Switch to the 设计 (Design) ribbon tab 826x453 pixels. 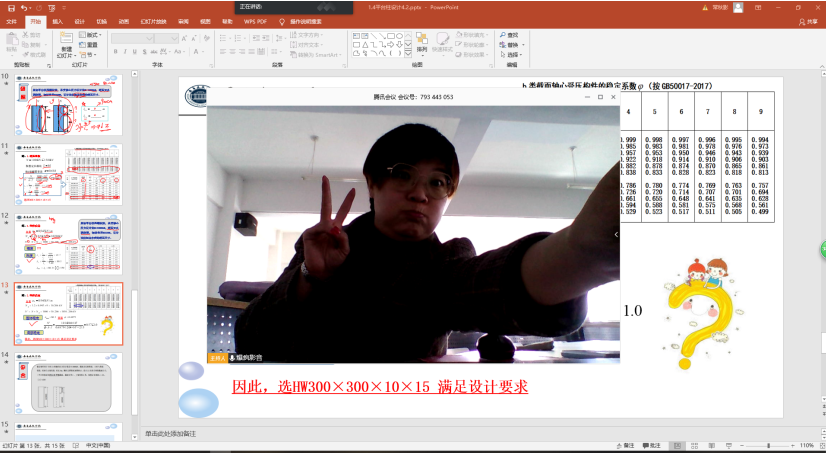80,22
